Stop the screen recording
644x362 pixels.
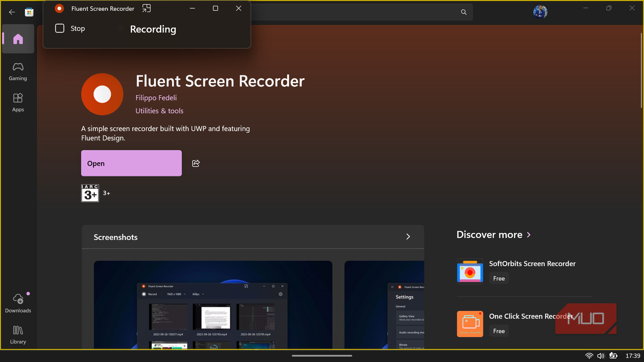click(70, 28)
